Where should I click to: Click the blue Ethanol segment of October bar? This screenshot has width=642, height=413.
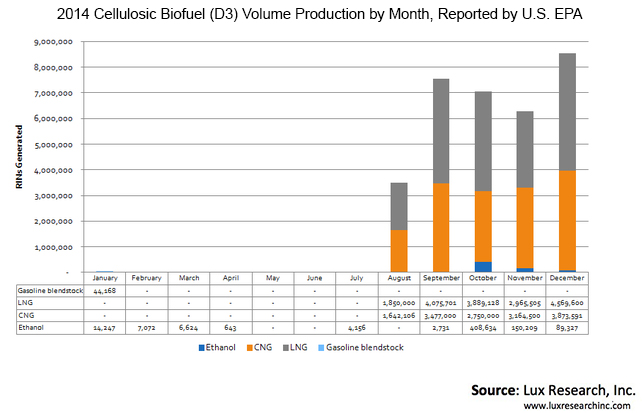point(483,267)
